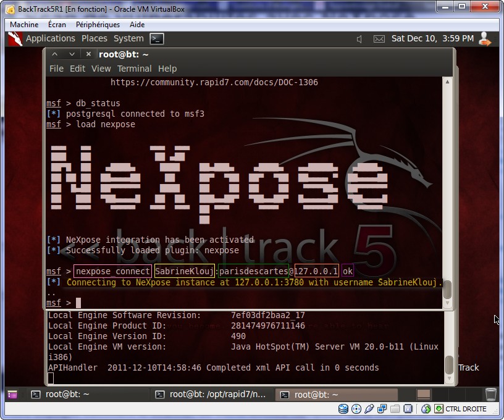
Task: Click version ID value '490'
Action: [x=238, y=336]
